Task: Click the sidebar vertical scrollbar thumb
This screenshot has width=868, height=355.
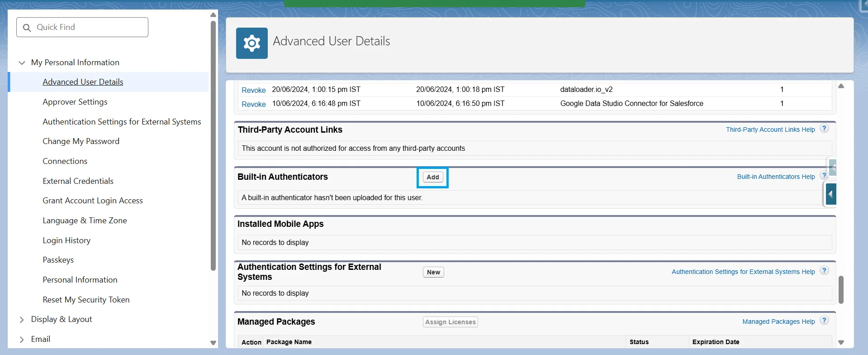Action: (213, 146)
